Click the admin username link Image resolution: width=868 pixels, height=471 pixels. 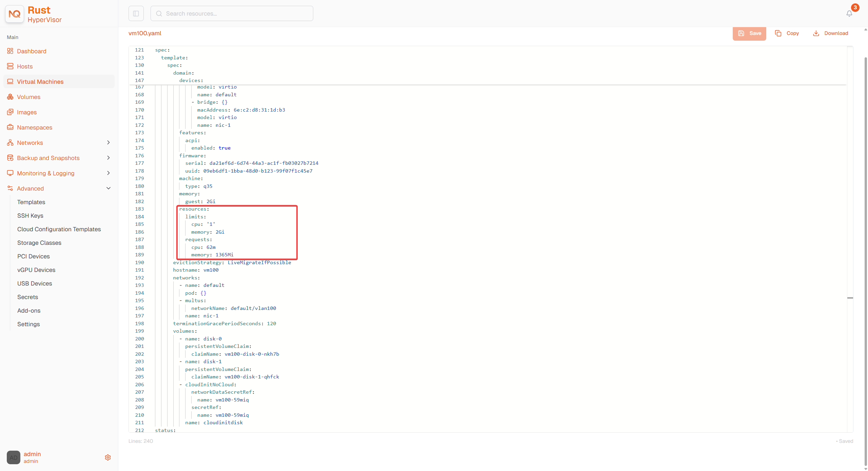[32, 454]
